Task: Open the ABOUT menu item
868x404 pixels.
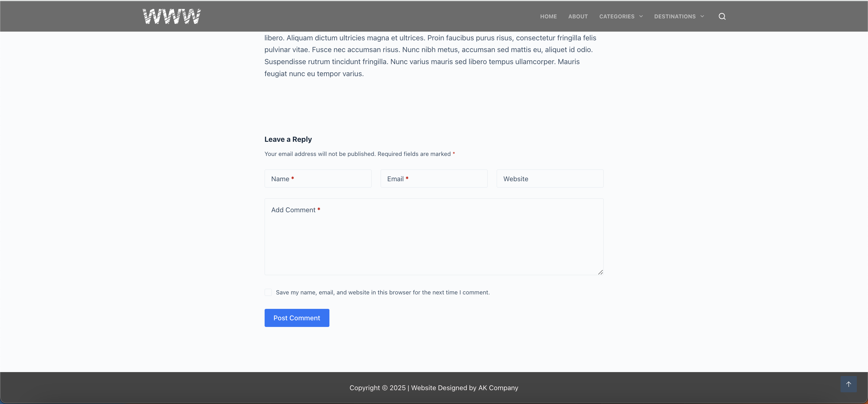Action: pyautogui.click(x=578, y=17)
